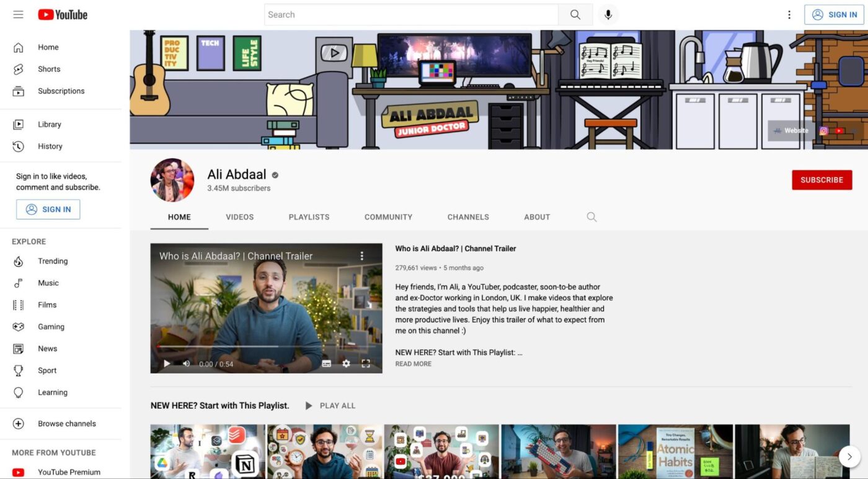Open Shorts from the sidebar

[49, 69]
